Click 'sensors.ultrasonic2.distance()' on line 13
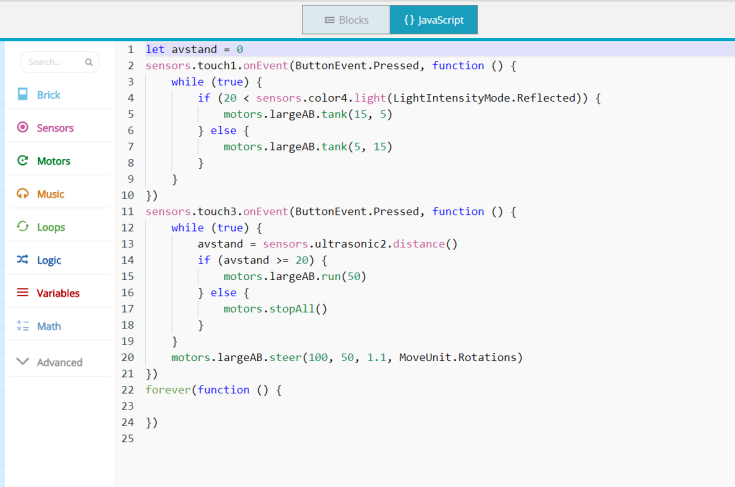 (360, 244)
